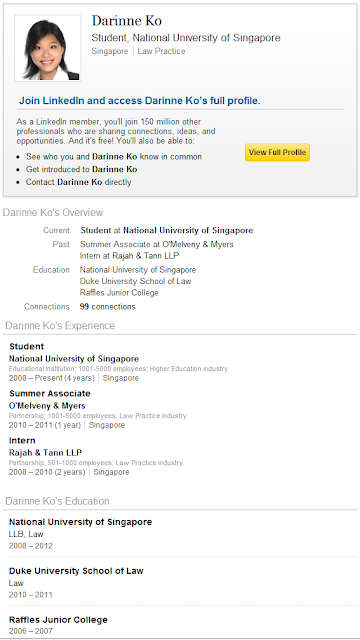
Task: Click Raffles Junior College in overview
Action: pyautogui.click(x=119, y=292)
